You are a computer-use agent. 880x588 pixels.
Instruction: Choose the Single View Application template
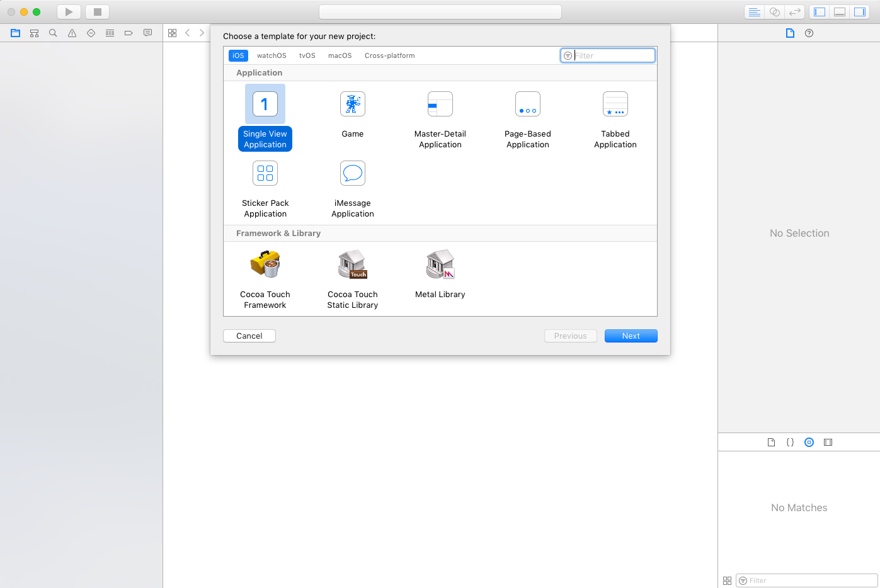coord(265,118)
